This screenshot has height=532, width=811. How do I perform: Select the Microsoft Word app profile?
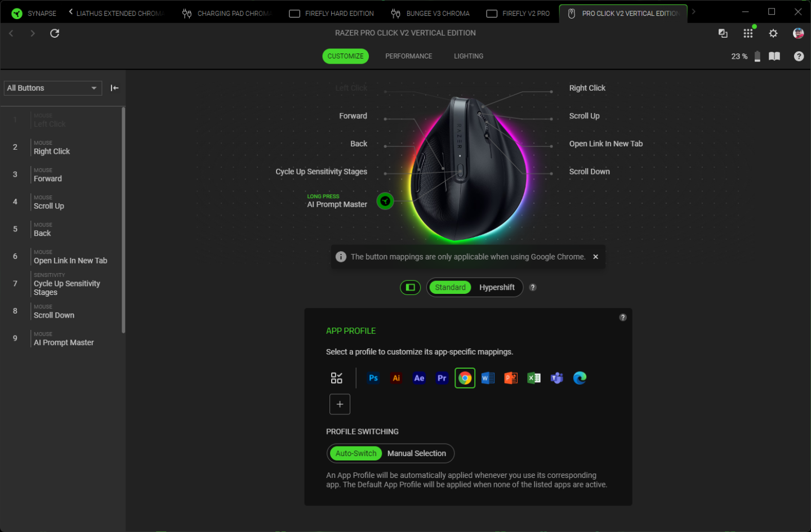488,378
